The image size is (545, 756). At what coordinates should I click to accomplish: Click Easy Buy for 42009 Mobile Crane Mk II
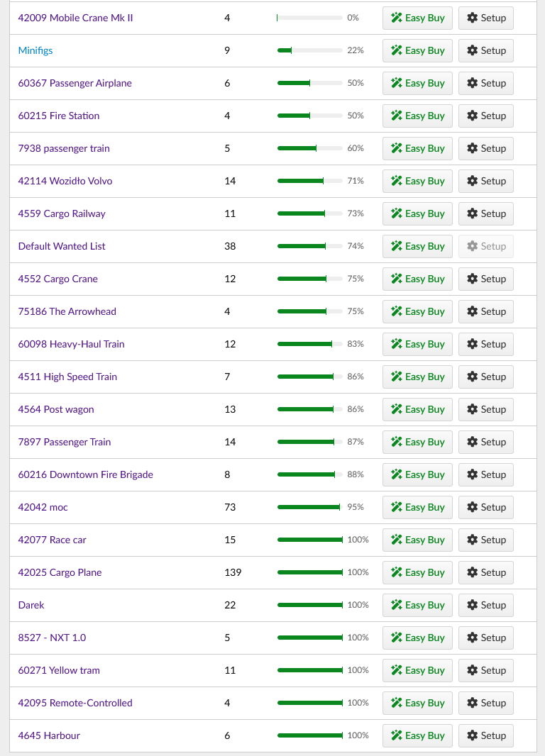click(417, 18)
